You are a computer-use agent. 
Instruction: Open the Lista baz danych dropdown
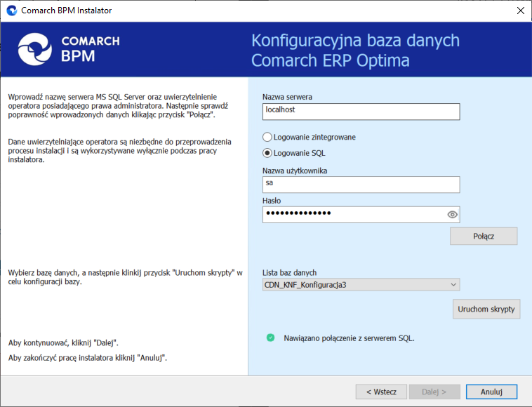[361, 285]
